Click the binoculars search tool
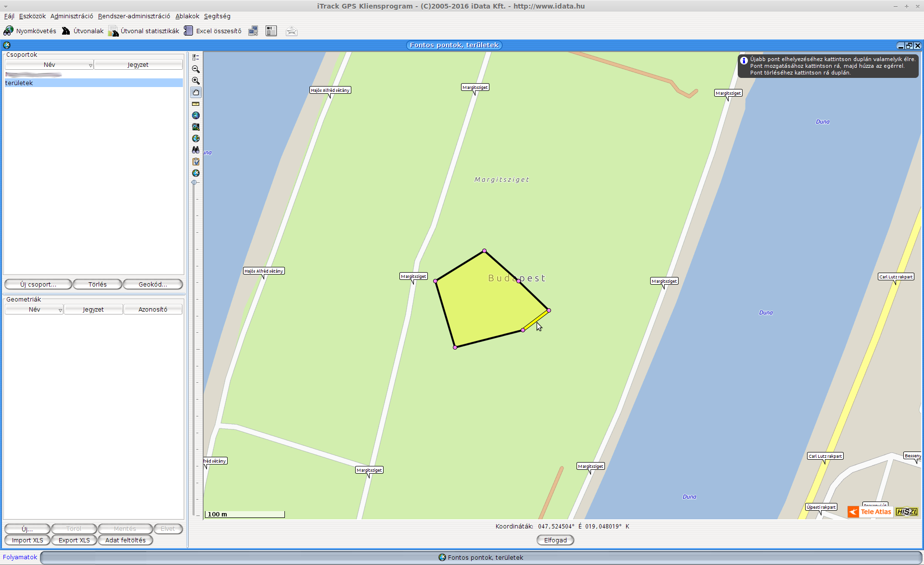Screen dimensions: 924x565 195,150
